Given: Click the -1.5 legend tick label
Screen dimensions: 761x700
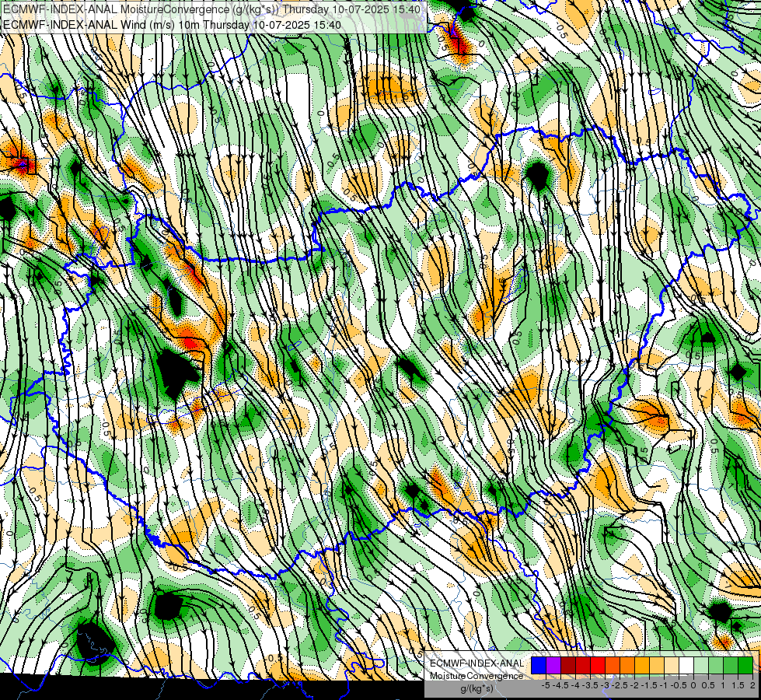Looking at the screenshot, I should [649, 685].
